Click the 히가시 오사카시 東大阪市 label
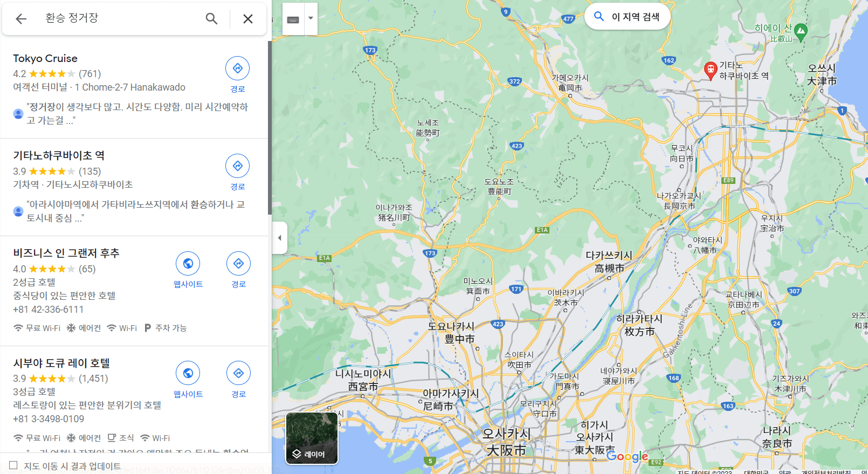This screenshot has height=474, width=868. (x=595, y=437)
